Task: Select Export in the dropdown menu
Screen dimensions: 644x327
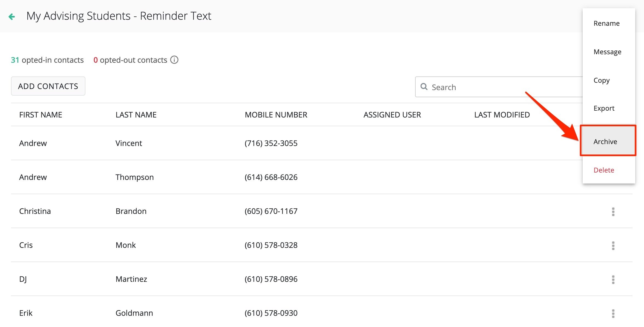Action: (x=604, y=108)
